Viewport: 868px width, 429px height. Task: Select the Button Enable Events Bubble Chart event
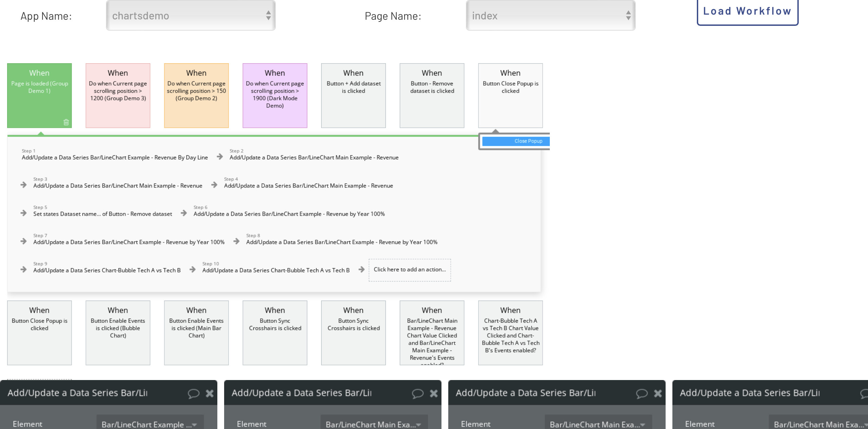pyautogui.click(x=118, y=332)
